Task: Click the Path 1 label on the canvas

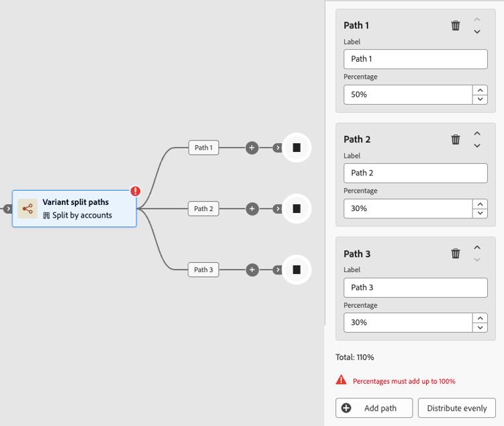Action: [204, 148]
